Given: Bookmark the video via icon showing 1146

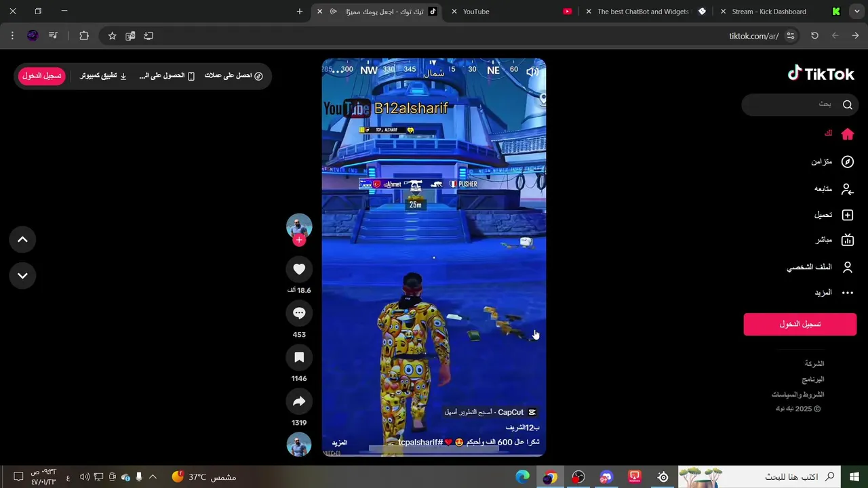Looking at the screenshot, I should point(299,357).
